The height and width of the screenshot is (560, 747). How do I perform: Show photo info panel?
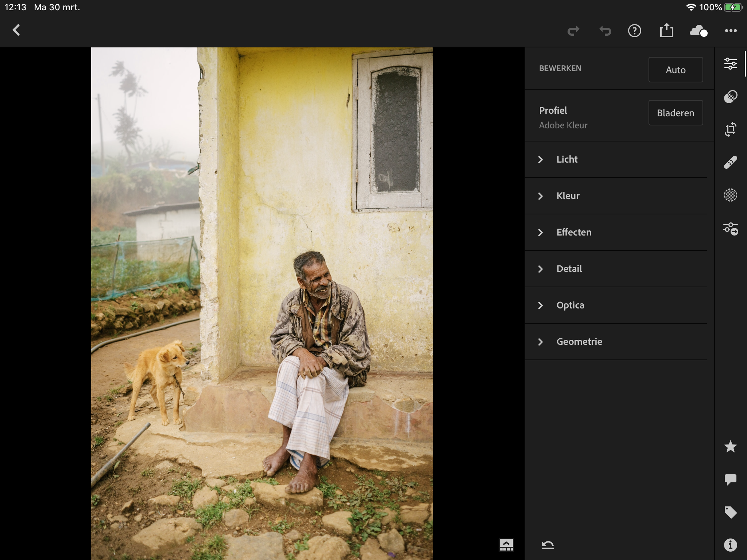(730, 545)
